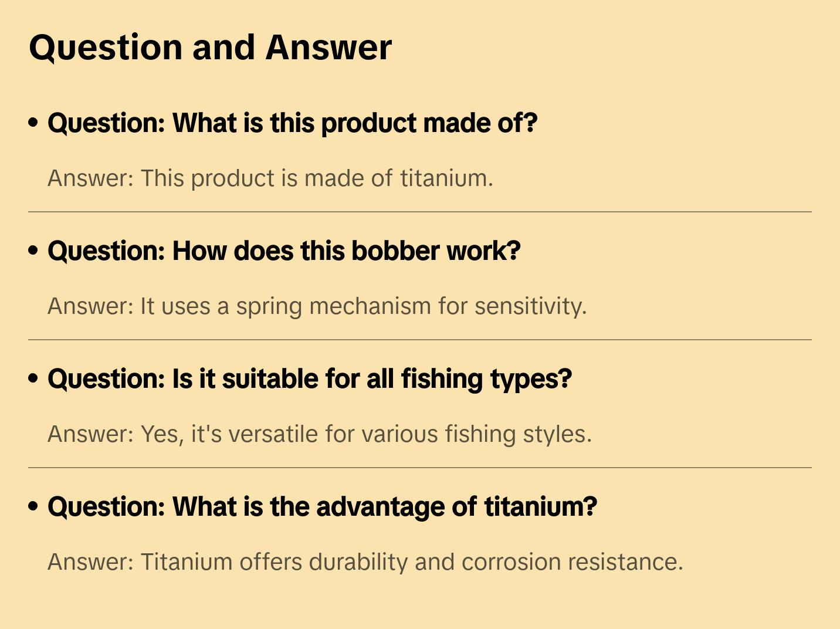840x629 pixels.
Task: Click the divider below the fishing styles answer
Action: [420, 468]
